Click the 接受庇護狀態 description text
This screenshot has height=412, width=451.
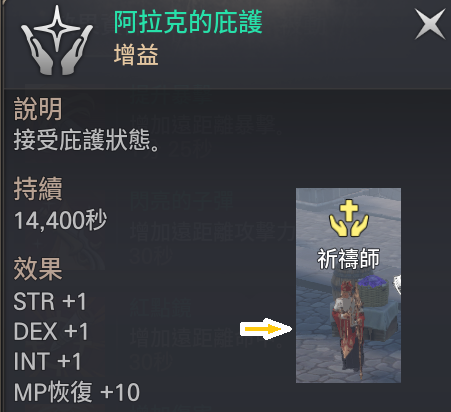[x=87, y=140]
